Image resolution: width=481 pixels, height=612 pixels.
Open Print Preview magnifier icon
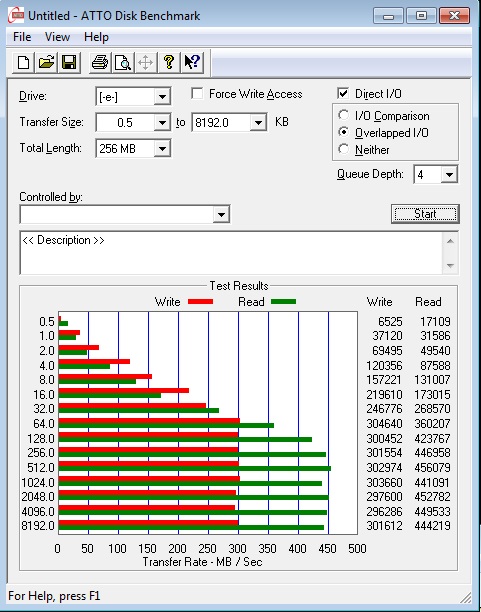(123, 62)
